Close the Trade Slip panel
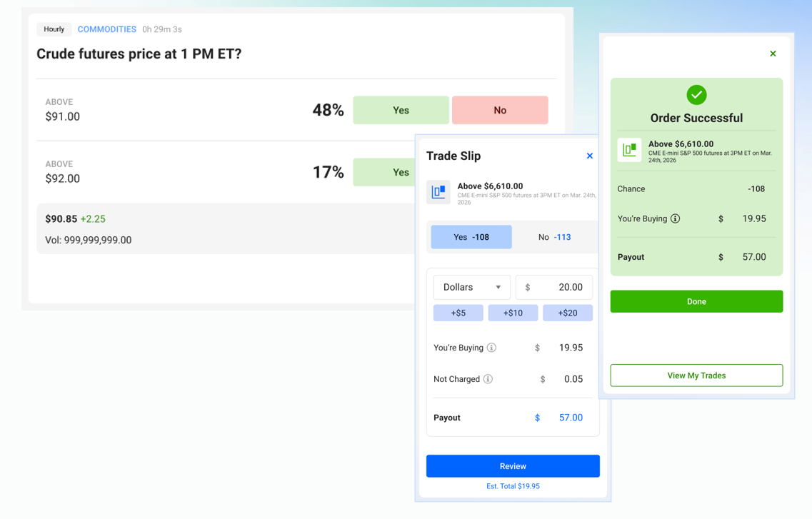This screenshot has height=519, width=812. click(589, 156)
